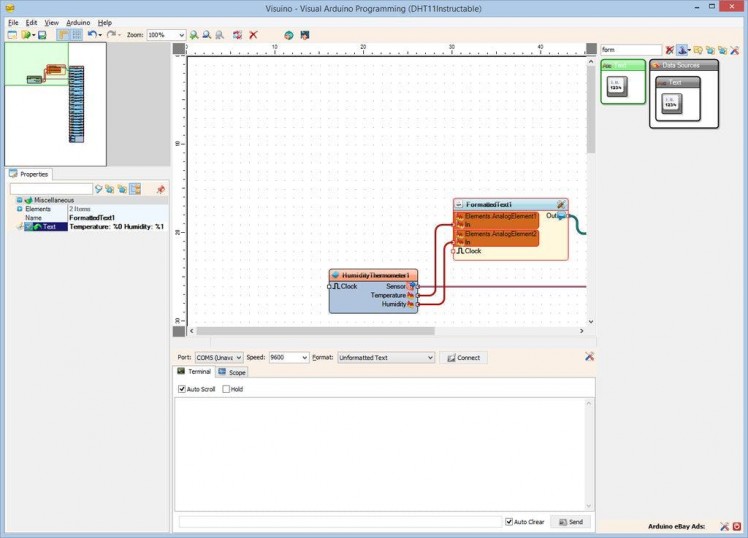748x538 pixels.
Task: Clear the component search filter icon
Action: click(x=670, y=49)
